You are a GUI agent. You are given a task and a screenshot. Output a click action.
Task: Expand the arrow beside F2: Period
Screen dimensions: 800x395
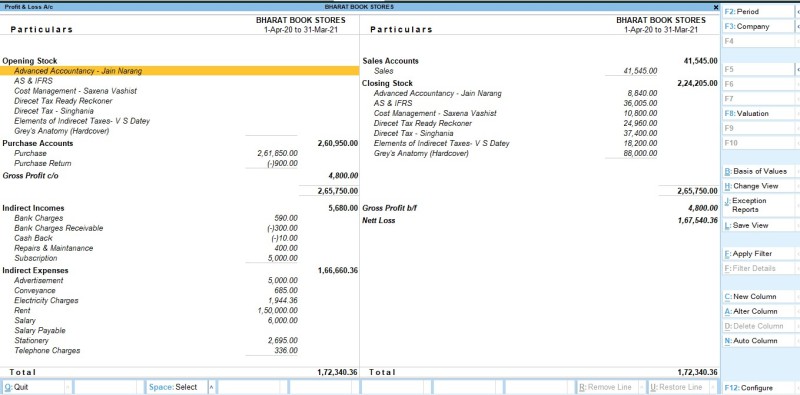[797, 11]
